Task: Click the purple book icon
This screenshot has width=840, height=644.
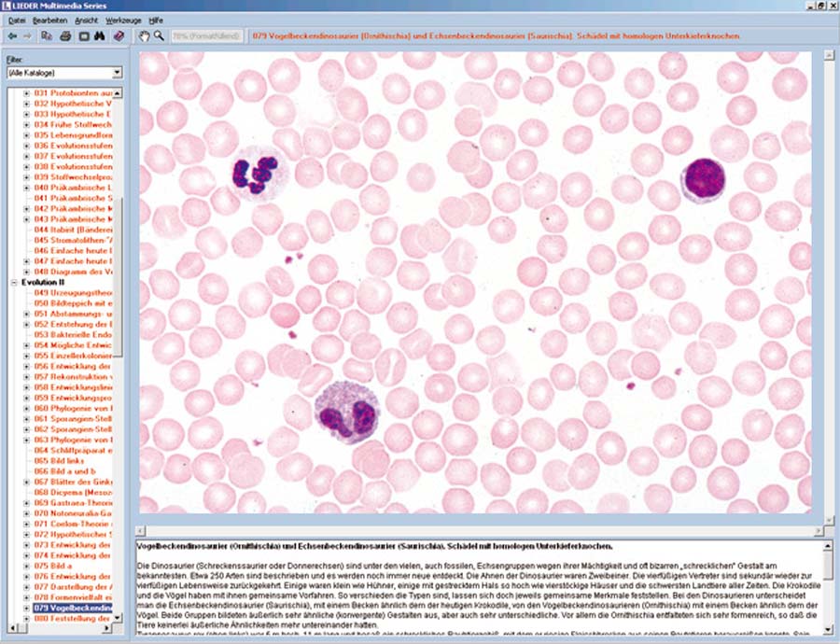Action: pos(119,35)
